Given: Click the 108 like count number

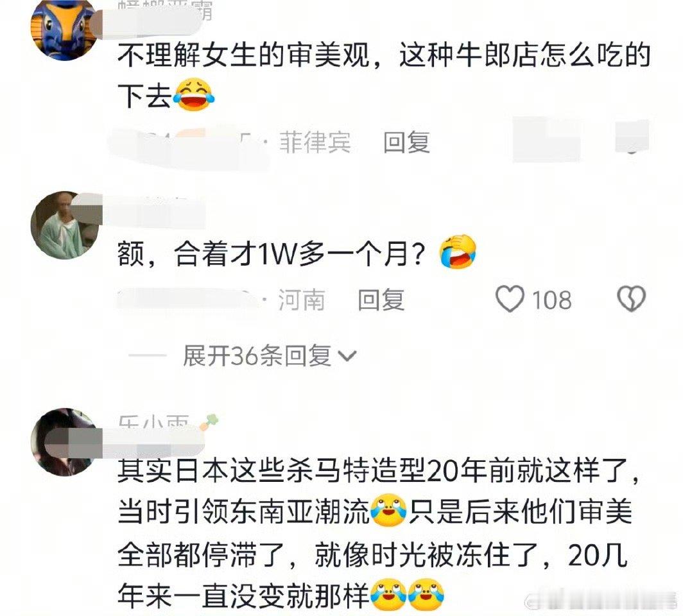Looking at the screenshot, I should tap(551, 300).
